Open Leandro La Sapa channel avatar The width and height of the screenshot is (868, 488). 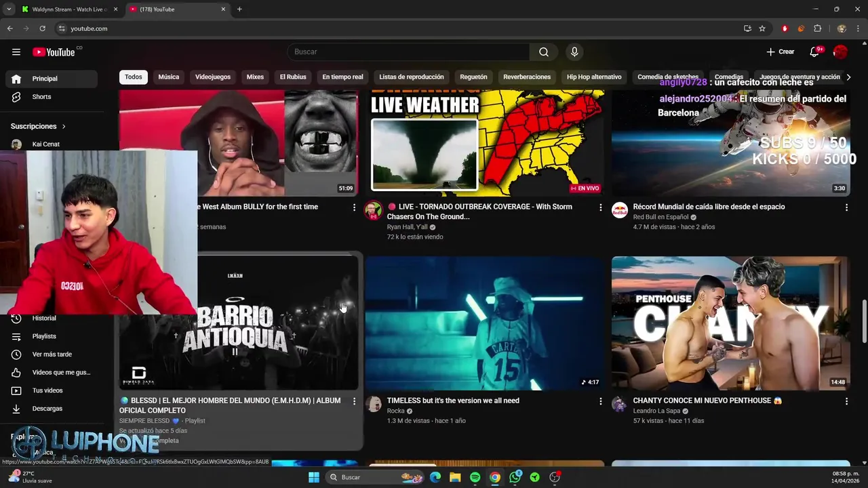pos(620,405)
